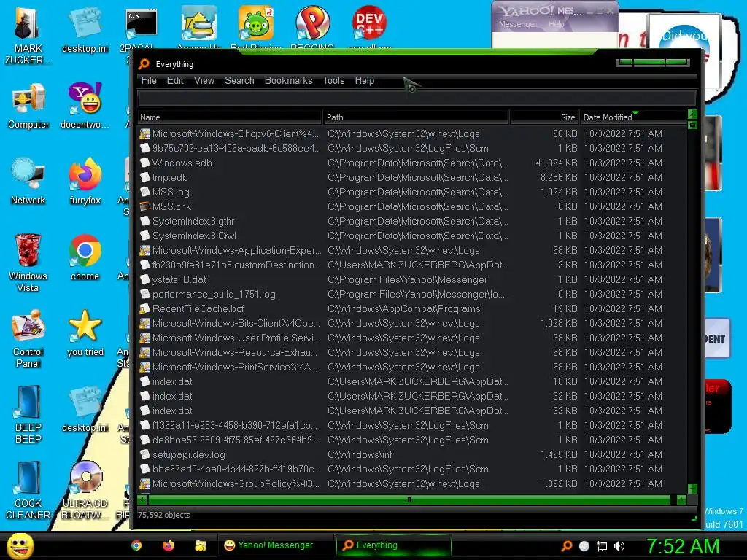Open the Search menu in Everything

[x=239, y=80]
